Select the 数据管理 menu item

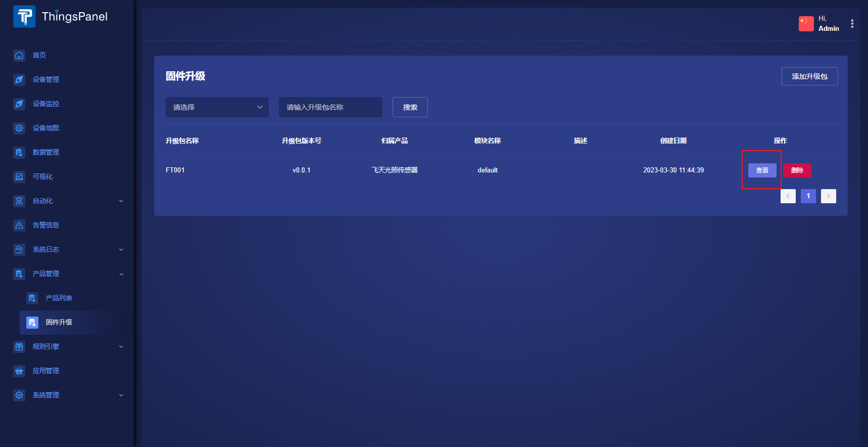coord(46,152)
